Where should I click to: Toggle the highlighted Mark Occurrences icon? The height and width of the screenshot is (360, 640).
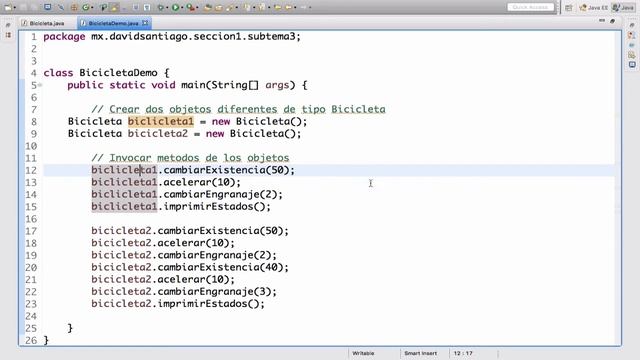pos(114,7)
